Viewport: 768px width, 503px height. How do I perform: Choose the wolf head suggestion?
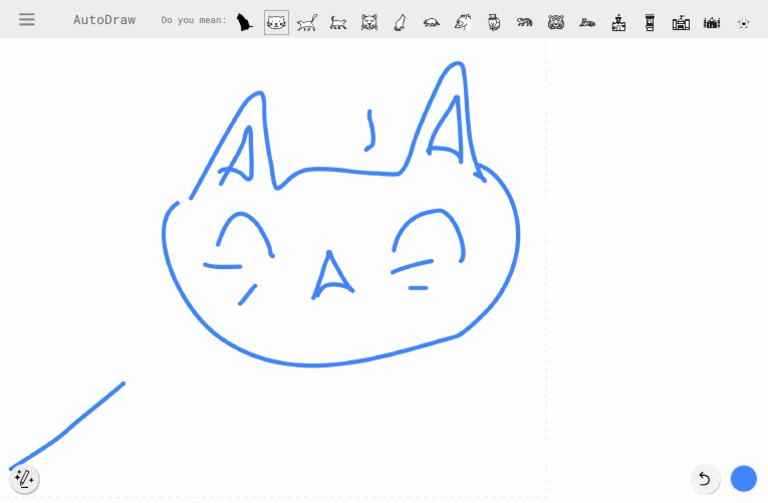tap(463, 23)
